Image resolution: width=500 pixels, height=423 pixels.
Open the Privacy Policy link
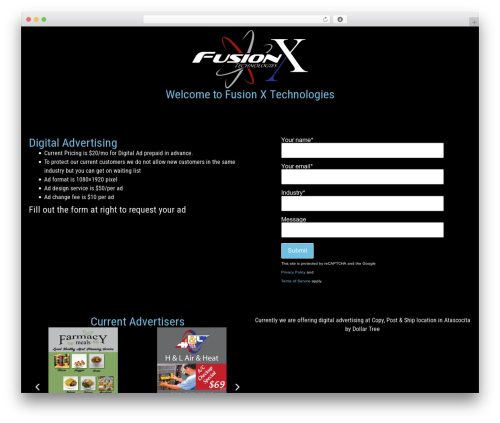click(x=293, y=272)
